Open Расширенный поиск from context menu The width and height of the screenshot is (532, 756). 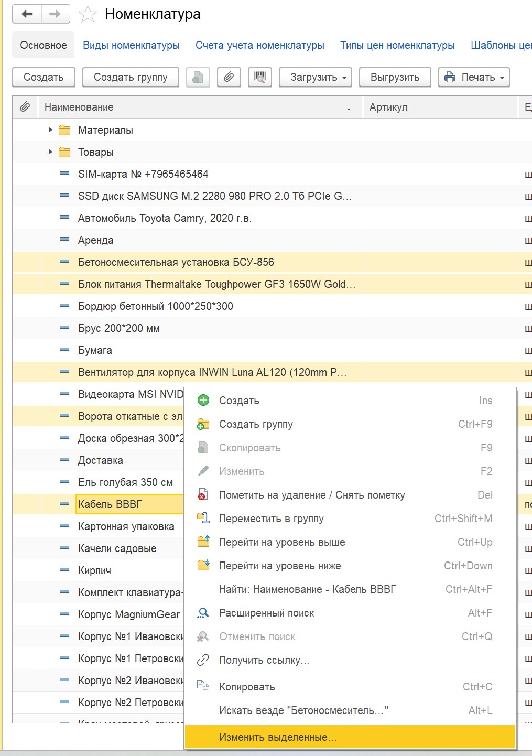pos(350,613)
